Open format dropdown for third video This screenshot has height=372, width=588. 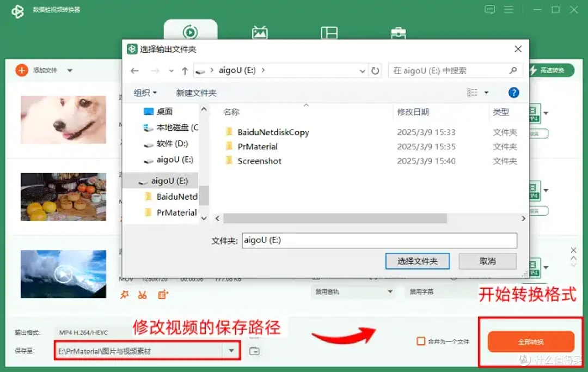[546, 267]
